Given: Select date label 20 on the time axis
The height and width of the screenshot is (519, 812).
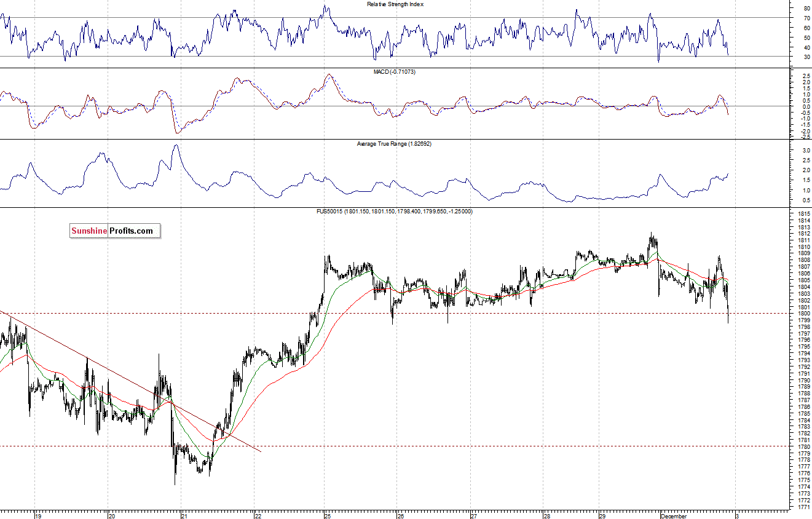Looking at the screenshot, I should (x=112, y=516).
